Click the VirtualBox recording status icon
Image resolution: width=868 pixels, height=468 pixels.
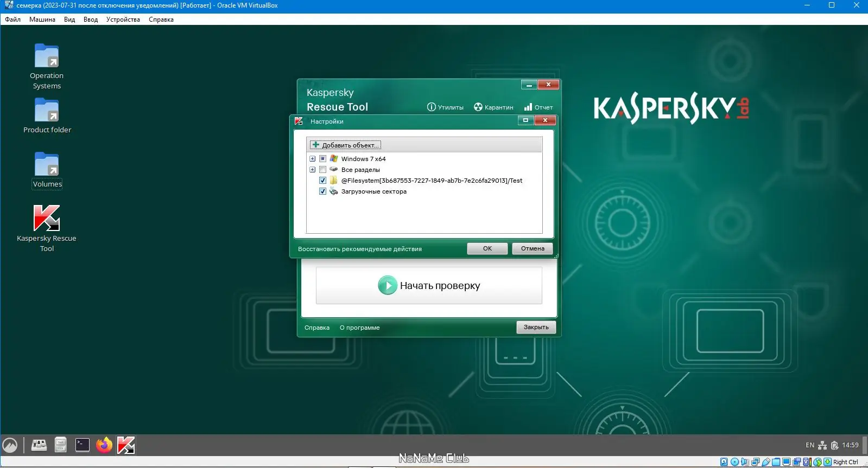[x=796, y=462]
